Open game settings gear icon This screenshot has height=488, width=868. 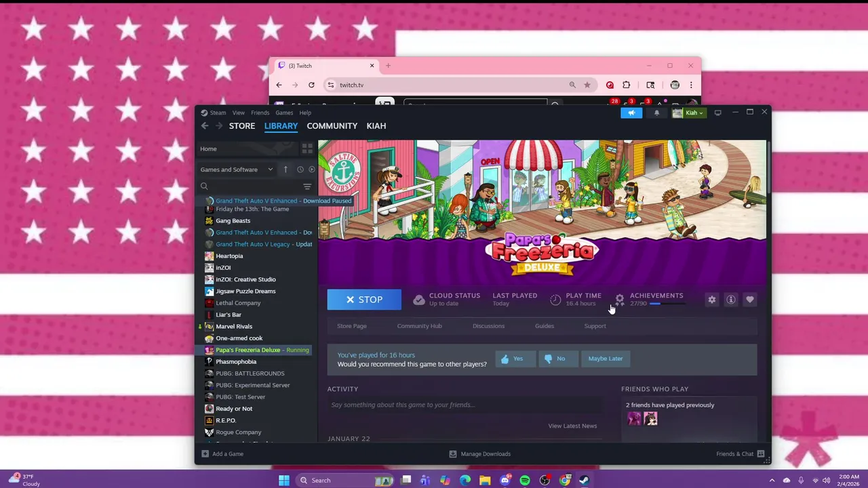click(x=711, y=300)
